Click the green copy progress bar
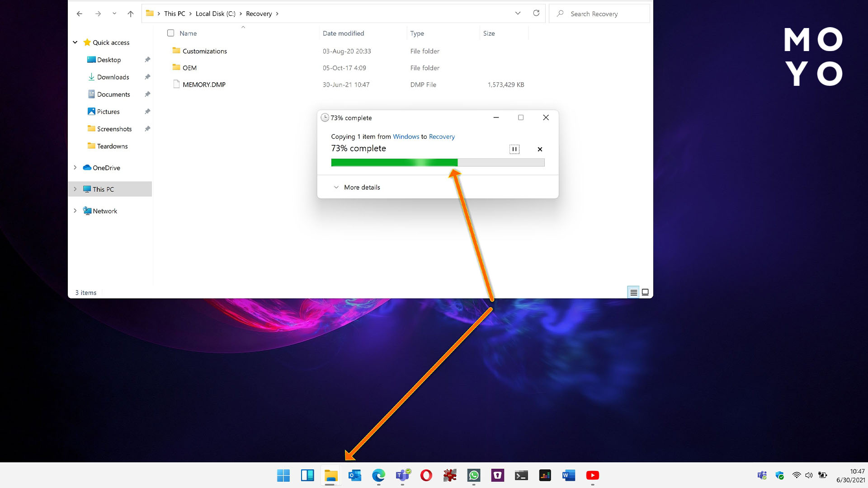Screen dimensions: 868x488 coord(394,163)
